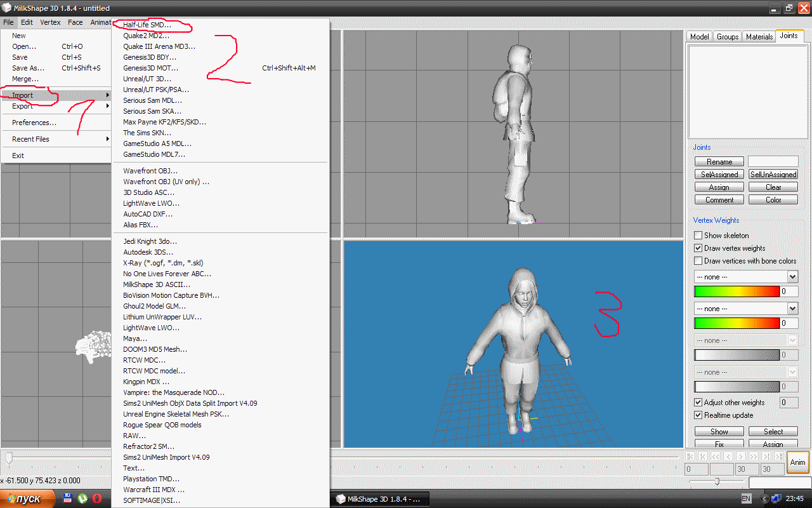Click the SelUnAssigned button
Image resolution: width=812 pixels, height=508 pixels.
click(773, 175)
